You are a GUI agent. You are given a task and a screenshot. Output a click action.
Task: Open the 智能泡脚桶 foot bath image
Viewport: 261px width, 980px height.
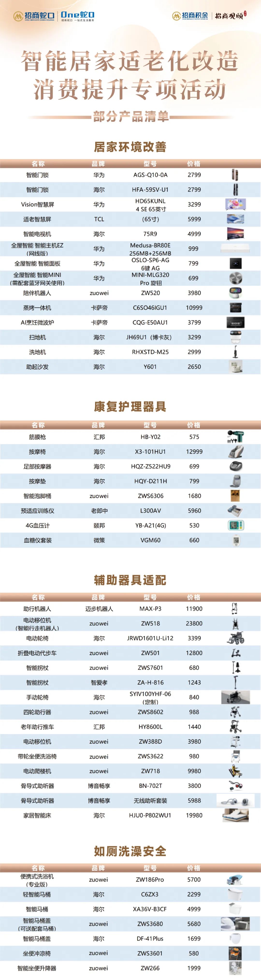235,496
